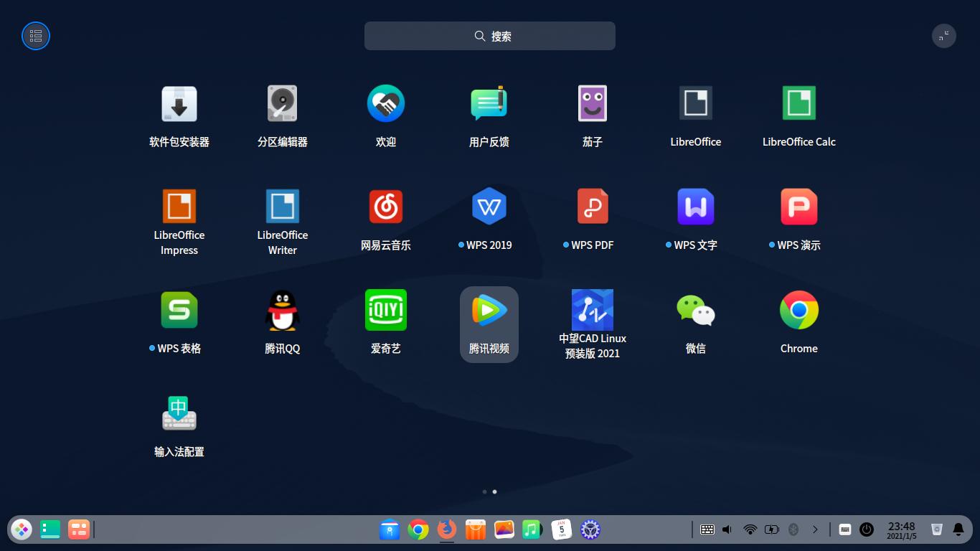Viewport: 980px width, 551px height.
Task: Click the 搜索 search field
Action: [x=489, y=36]
